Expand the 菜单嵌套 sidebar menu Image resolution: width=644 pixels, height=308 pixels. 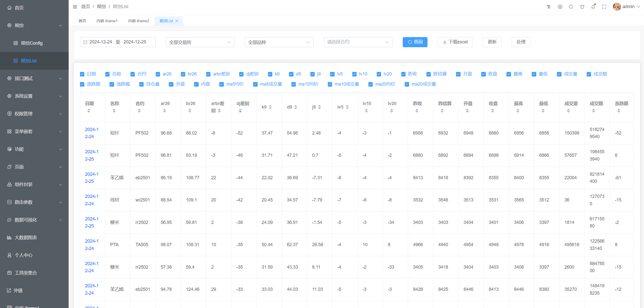(34, 132)
